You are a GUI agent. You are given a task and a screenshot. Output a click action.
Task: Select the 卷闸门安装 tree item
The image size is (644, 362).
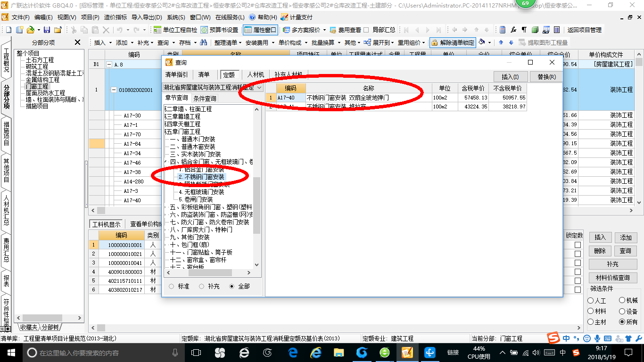click(x=195, y=199)
